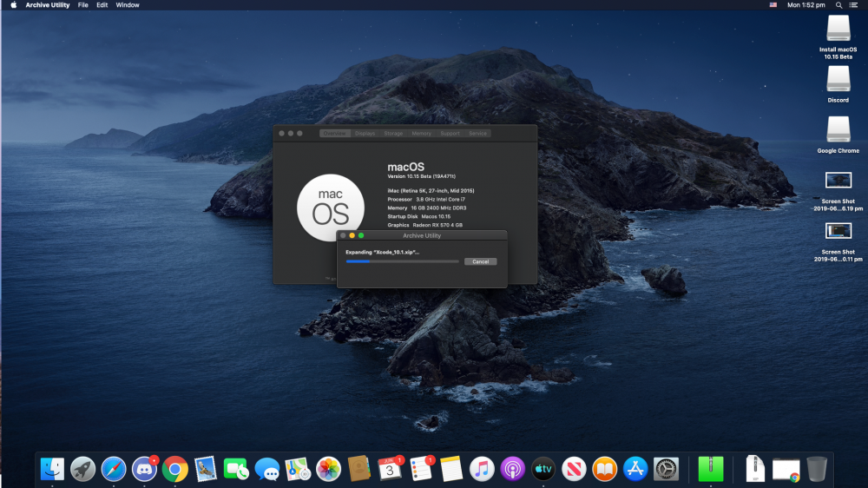Viewport: 868px width, 488px height.
Task: Open Maps from the dock
Action: coord(298,469)
